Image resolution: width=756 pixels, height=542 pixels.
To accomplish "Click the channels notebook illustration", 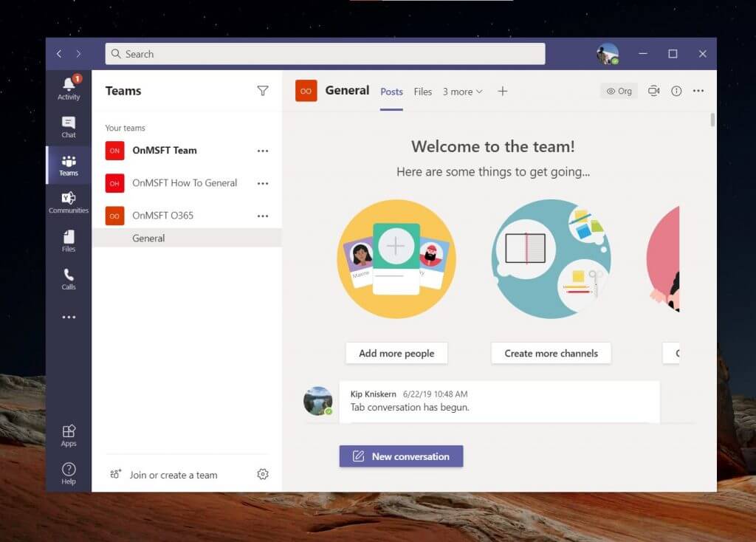I will pyautogui.click(x=551, y=259).
